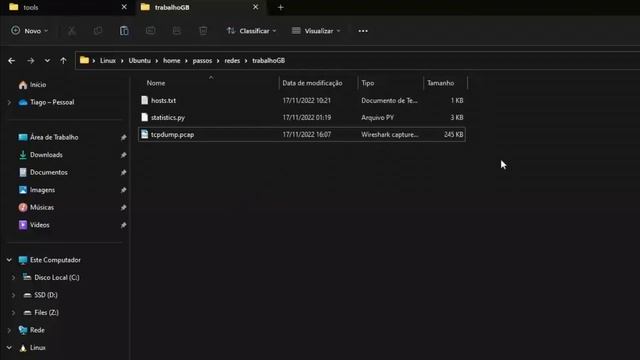Add a new tab with plus button
Image resolution: width=640 pixels, height=360 pixels.
tap(280, 7)
